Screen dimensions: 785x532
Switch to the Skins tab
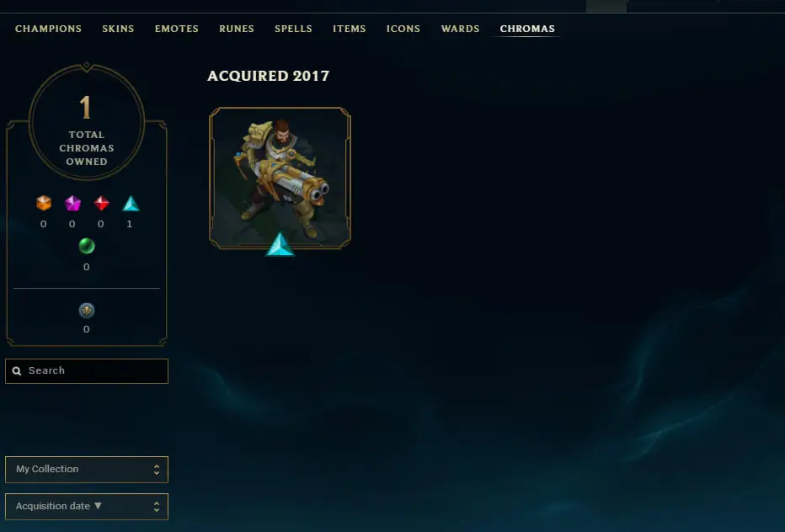[x=118, y=29]
